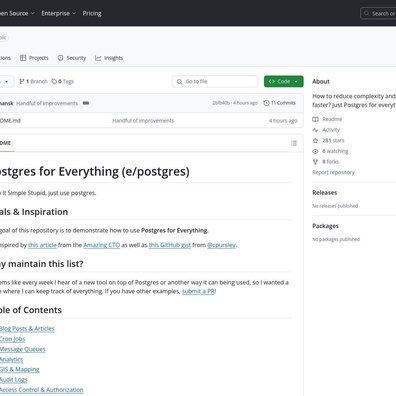Click Report repository link
Screen dimensions: 396x396
[x=333, y=172]
